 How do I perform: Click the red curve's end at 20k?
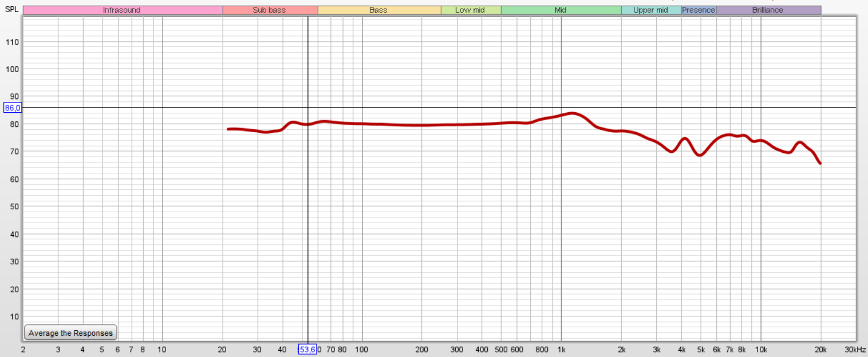[x=820, y=163]
